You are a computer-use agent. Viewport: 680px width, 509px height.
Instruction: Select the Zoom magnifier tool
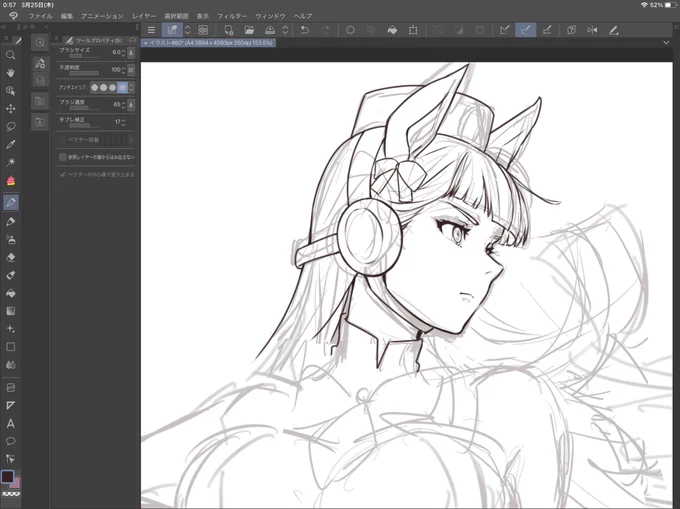11,55
